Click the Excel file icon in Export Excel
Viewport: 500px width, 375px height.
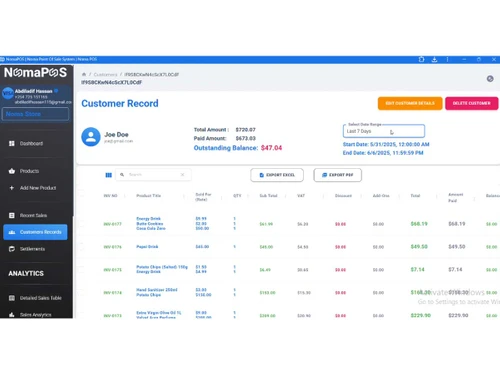point(262,175)
